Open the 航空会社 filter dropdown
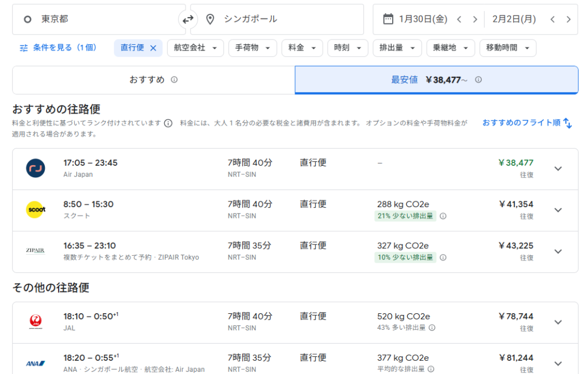 point(195,48)
